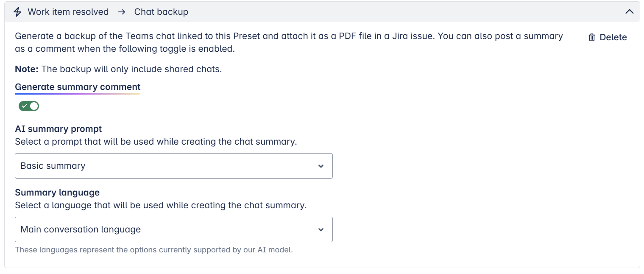644x274 pixels.
Task: Click empty area of the grey header bar
Action: 382,12
